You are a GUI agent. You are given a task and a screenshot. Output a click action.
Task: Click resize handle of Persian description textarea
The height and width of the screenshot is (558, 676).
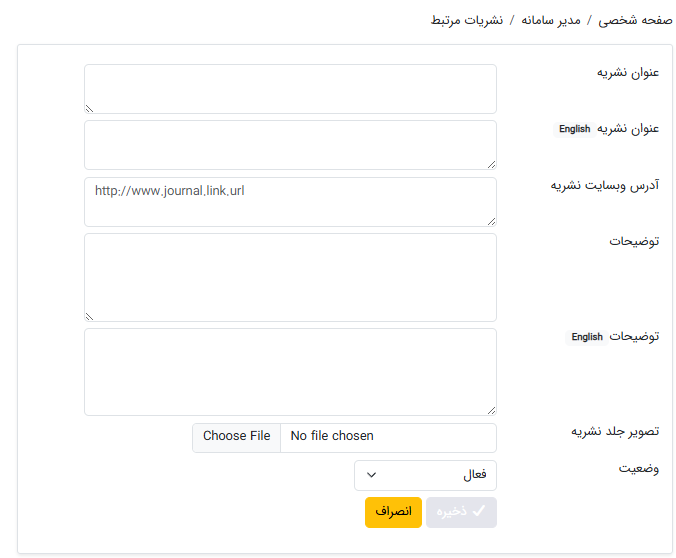click(89, 316)
